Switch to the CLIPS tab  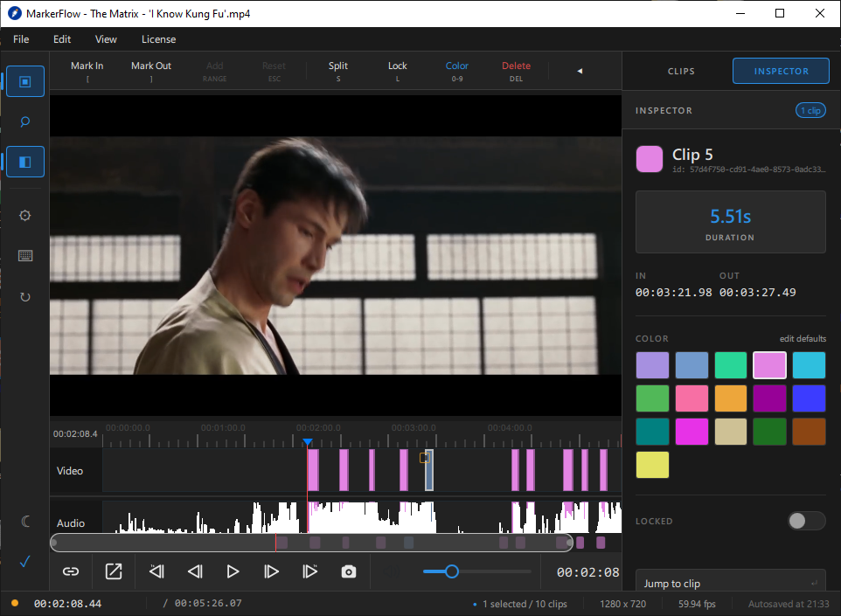coord(681,71)
